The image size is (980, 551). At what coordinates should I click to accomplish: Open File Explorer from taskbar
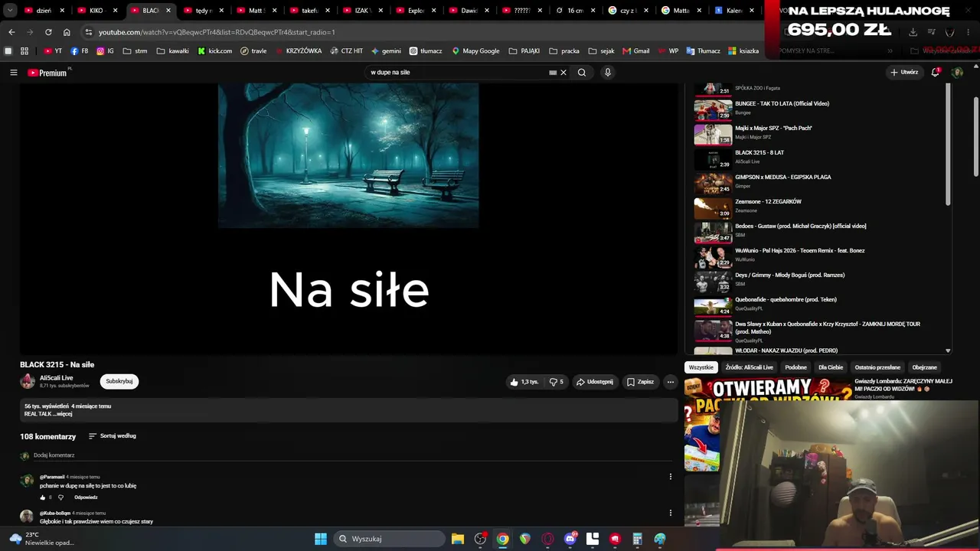click(458, 539)
